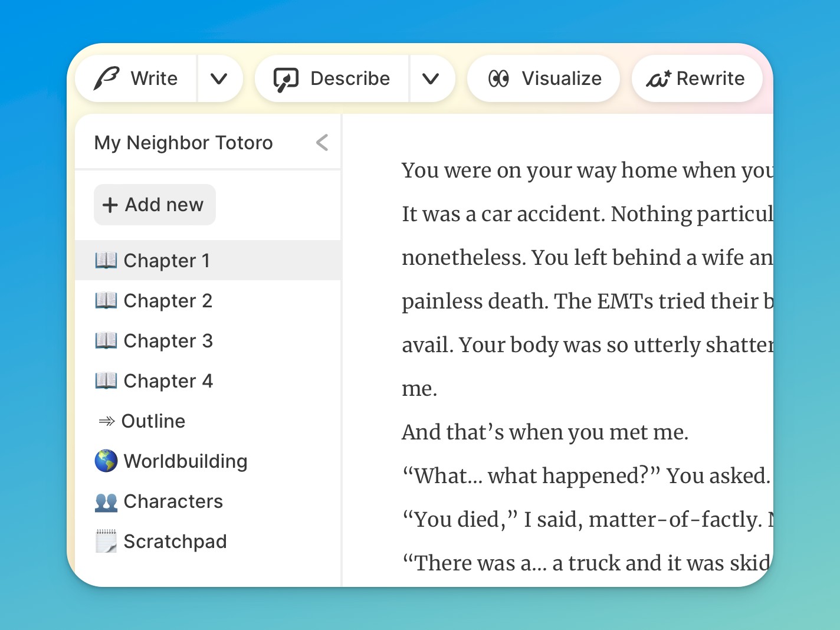Image resolution: width=840 pixels, height=630 pixels.
Task: Click the Describe speech bubble icon
Action: tap(286, 79)
